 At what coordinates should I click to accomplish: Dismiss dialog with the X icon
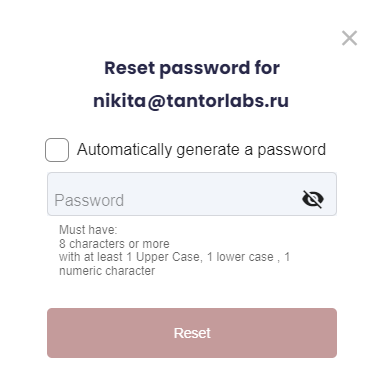click(x=349, y=38)
